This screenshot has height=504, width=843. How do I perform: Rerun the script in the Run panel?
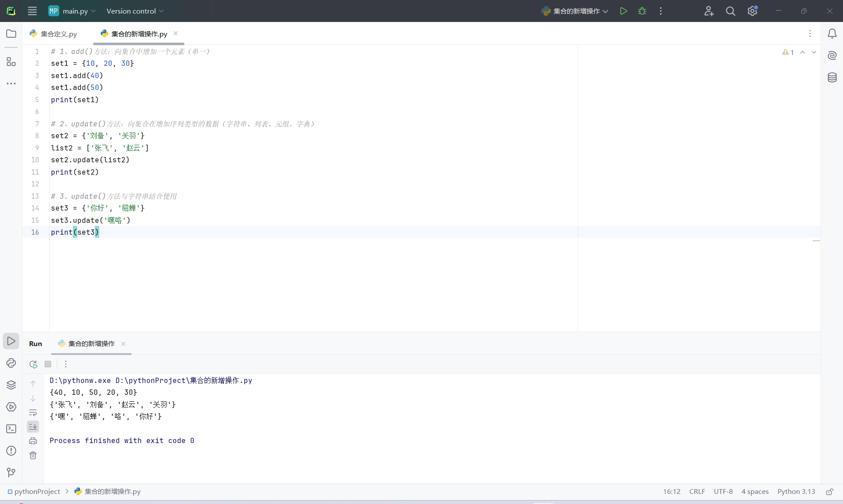33,364
